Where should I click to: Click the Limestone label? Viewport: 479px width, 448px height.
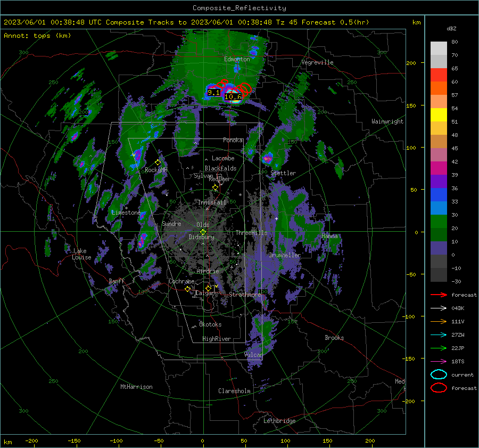126,213
